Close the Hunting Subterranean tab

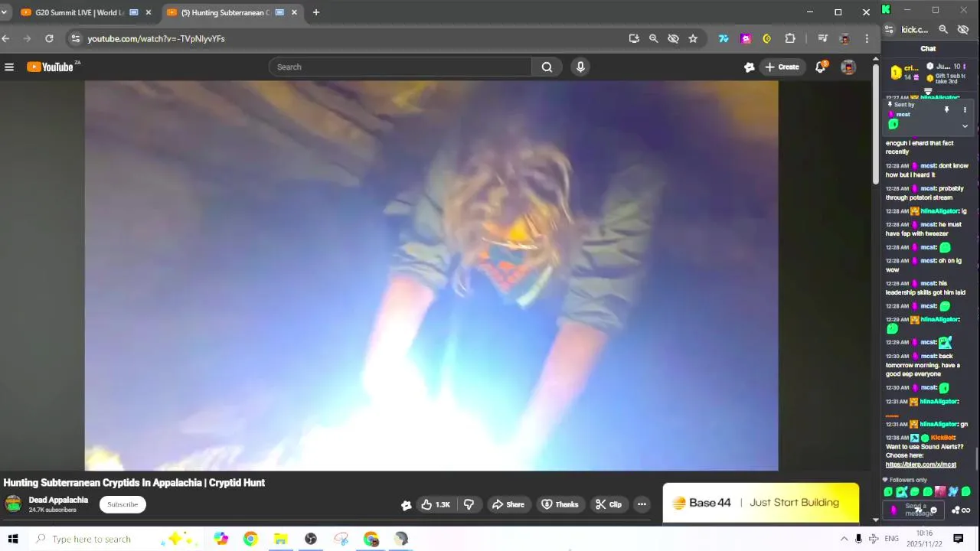click(x=294, y=12)
